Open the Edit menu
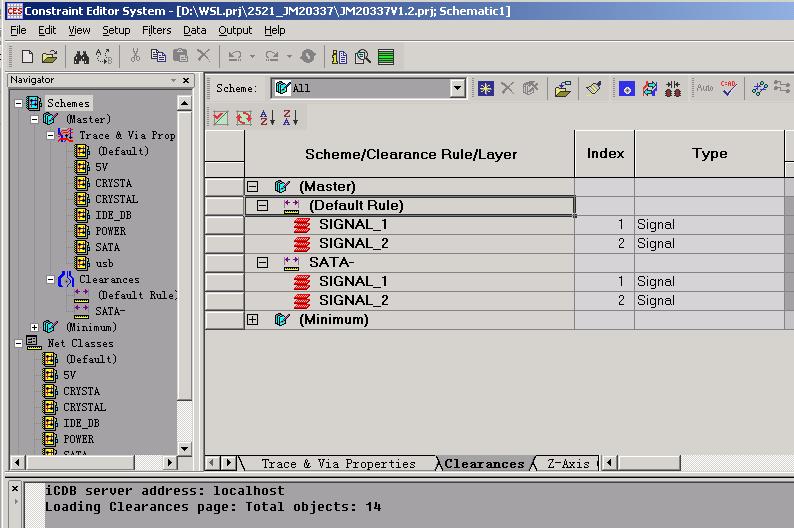This screenshot has height=528, width=794. click(x=47, y=30)
